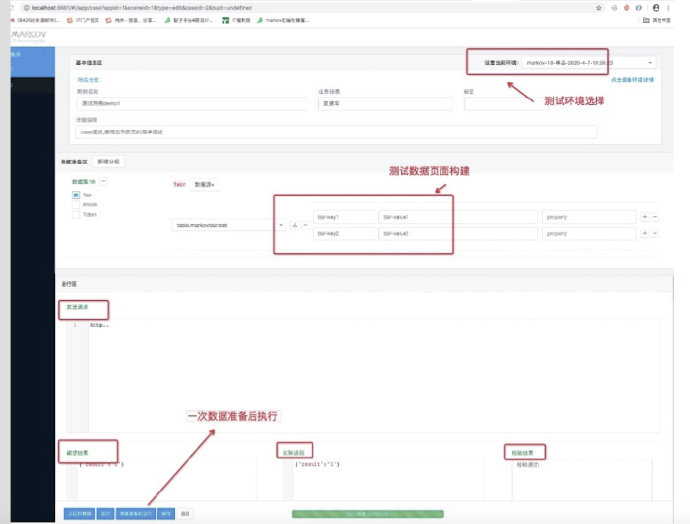Click the last blue button in bottom bar
This screenshot has height=524, width=690.
166,513
